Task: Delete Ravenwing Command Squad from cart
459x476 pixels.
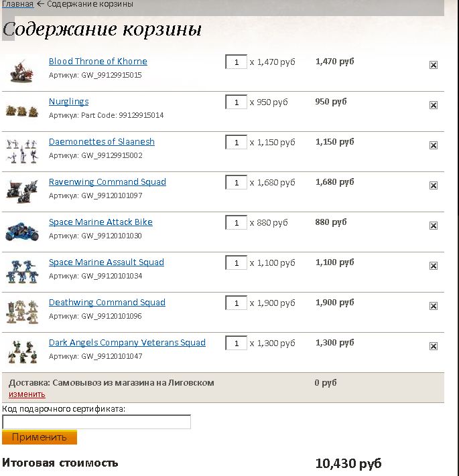Action: [433, 185]
